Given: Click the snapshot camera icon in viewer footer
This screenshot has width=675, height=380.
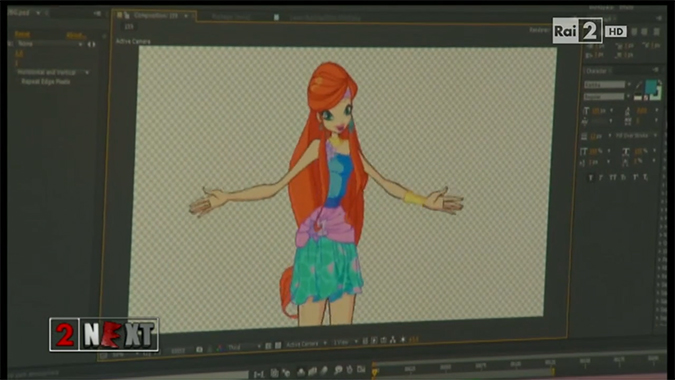Looking at the screenshot, I should coord(199,349).
